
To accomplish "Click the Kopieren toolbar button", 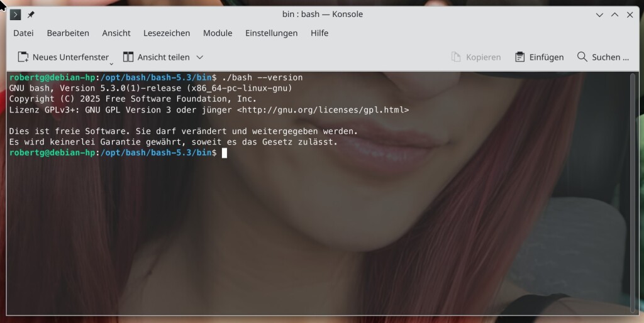I will tap(476, 57).
